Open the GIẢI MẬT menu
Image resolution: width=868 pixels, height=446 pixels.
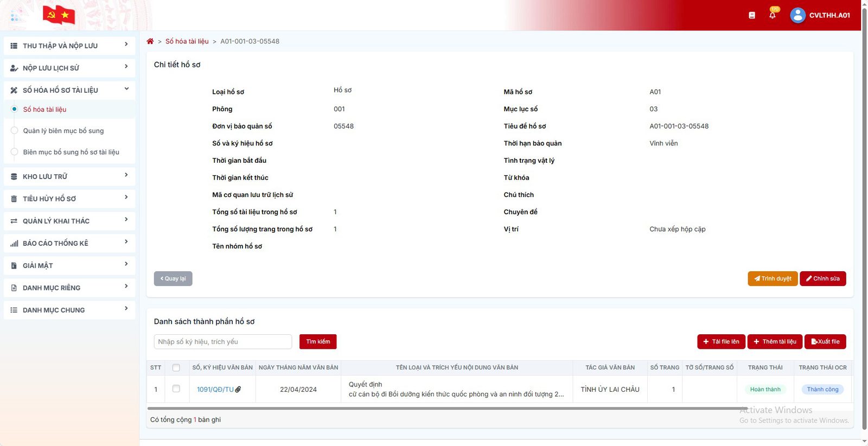click(69, 266)
